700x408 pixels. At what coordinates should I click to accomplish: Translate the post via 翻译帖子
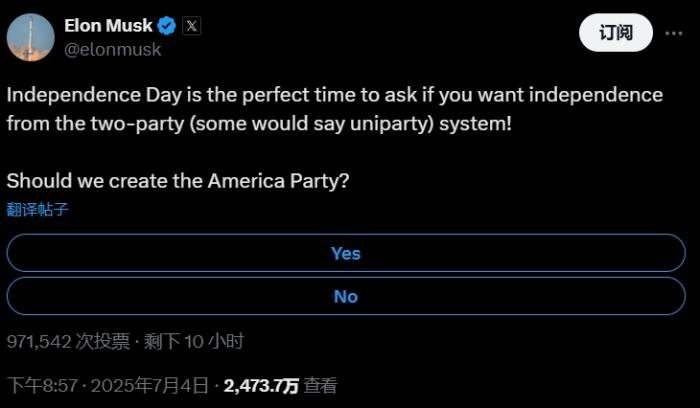tap(38, 210)
